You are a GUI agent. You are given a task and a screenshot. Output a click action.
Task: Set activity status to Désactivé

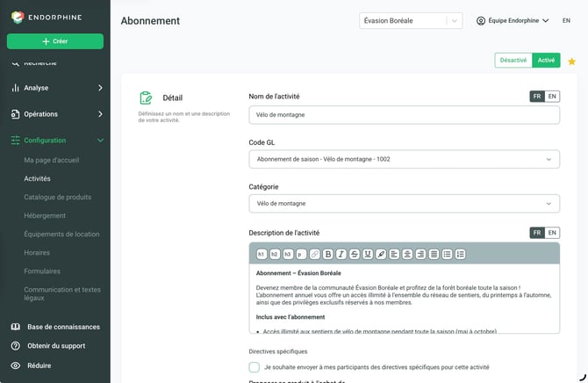click(x=513, y=60)
